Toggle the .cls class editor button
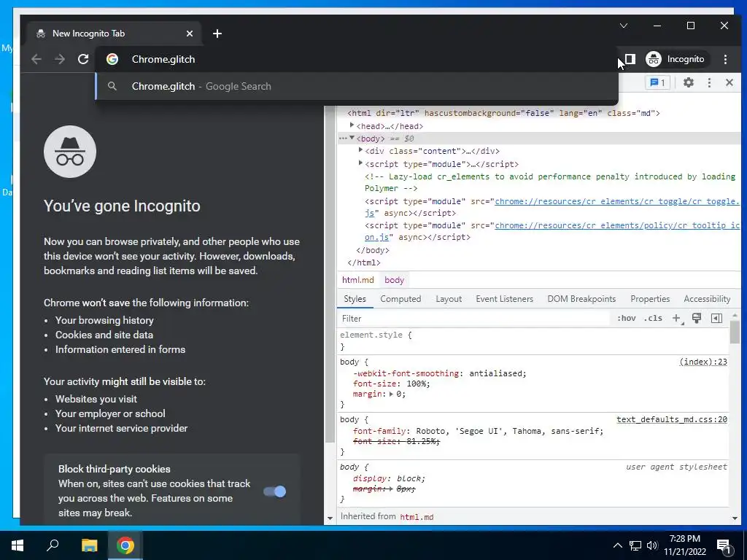Screen dimensions: 747x560 pos(653,319)
